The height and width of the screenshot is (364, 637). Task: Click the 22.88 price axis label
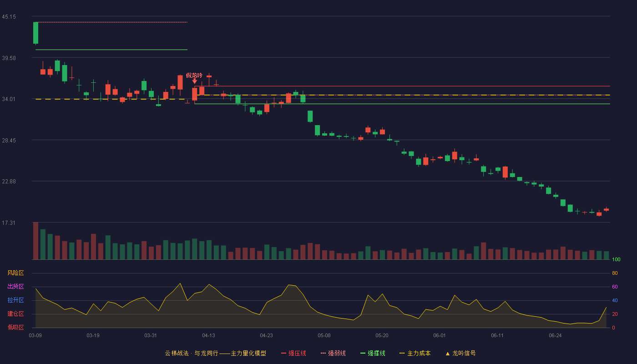coord(9,182)
